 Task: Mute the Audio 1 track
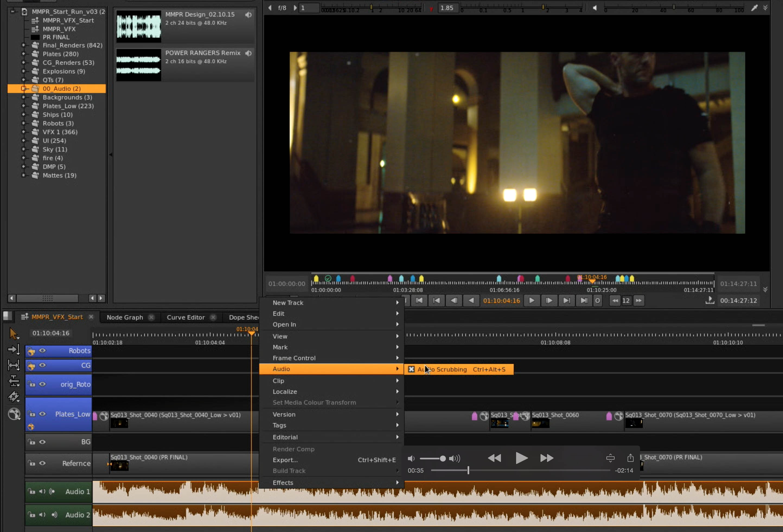[x=42, y=491]
